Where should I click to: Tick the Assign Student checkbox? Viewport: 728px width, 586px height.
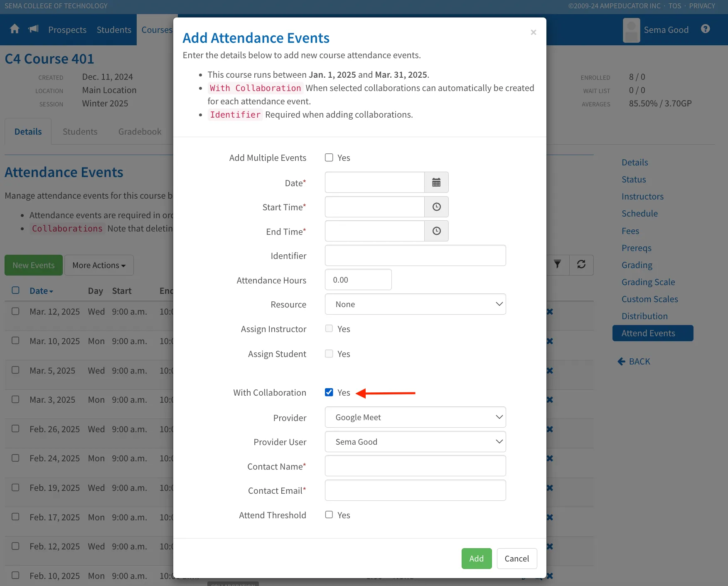pos(329,354)
